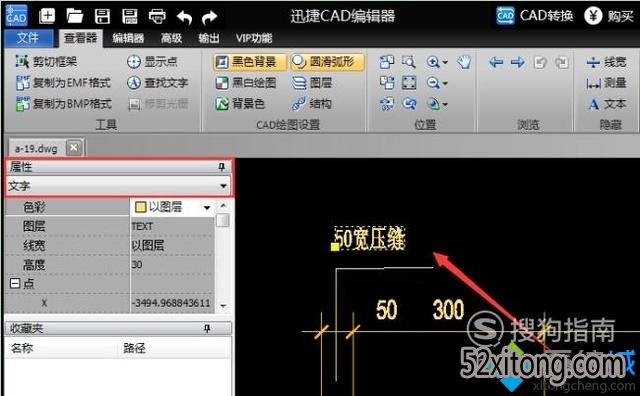Click properties scrollbar up arrow
The width and height of the screenshot is (640, 396).
coord(223,205)
